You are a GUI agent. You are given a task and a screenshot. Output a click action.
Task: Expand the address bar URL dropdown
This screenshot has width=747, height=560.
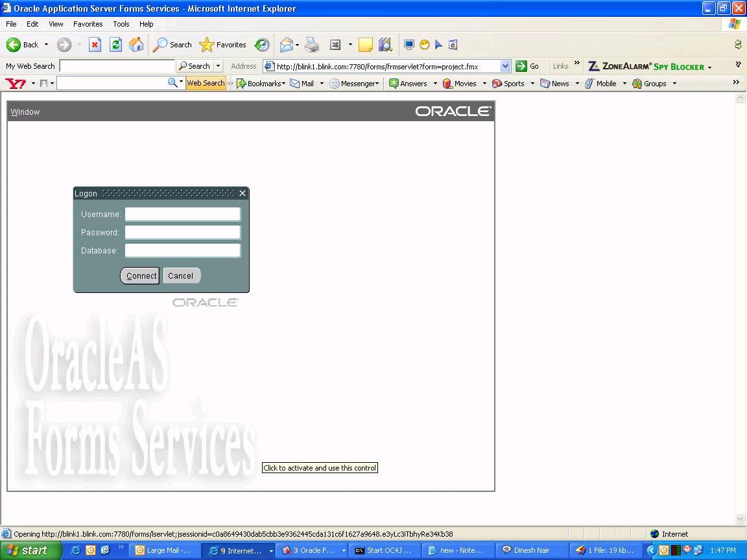506,66
